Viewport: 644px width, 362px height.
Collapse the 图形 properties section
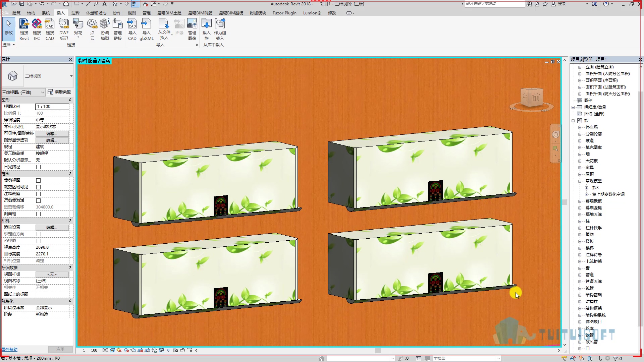click(x=70, y=100)
